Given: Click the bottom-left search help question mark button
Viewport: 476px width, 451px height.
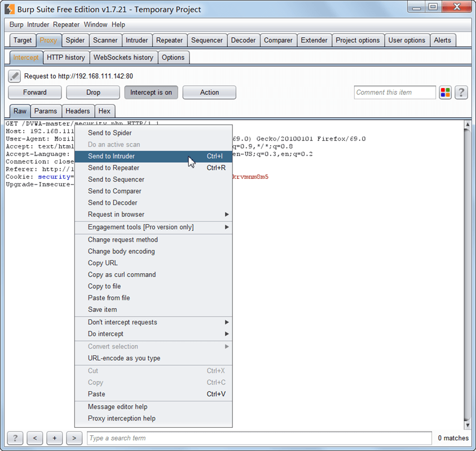Looking at the screenshot, I should (x=15, y=438).
